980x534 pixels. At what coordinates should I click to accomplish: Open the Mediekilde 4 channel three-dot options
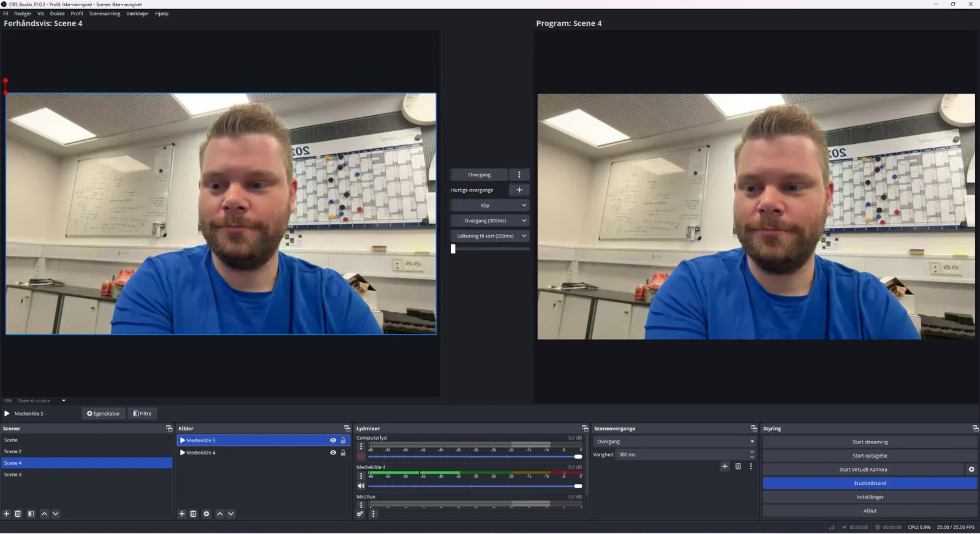click(361, 476)
